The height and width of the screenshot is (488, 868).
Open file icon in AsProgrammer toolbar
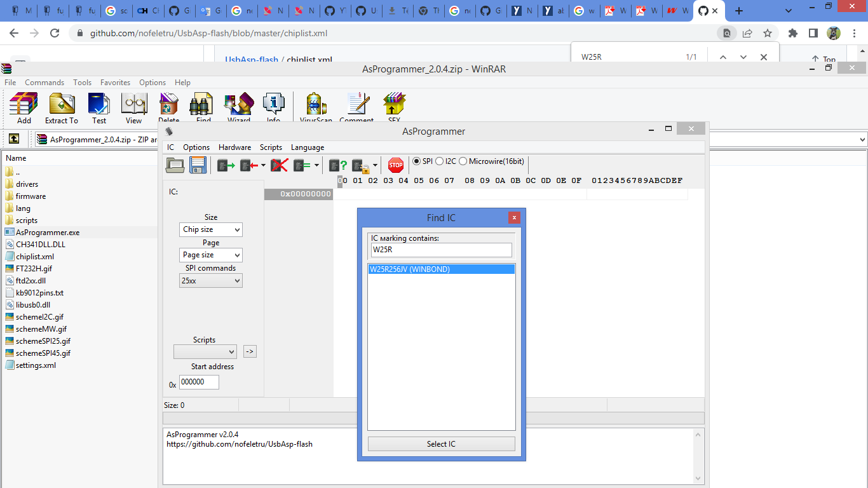pyautogui.click(x=175, y=165)
